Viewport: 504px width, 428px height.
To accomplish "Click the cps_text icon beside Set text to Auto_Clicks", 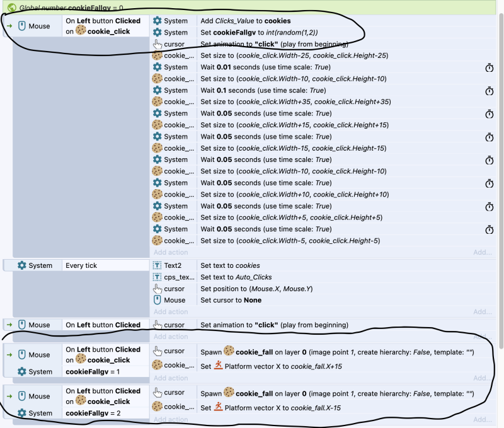I will [x=157, y=277].
